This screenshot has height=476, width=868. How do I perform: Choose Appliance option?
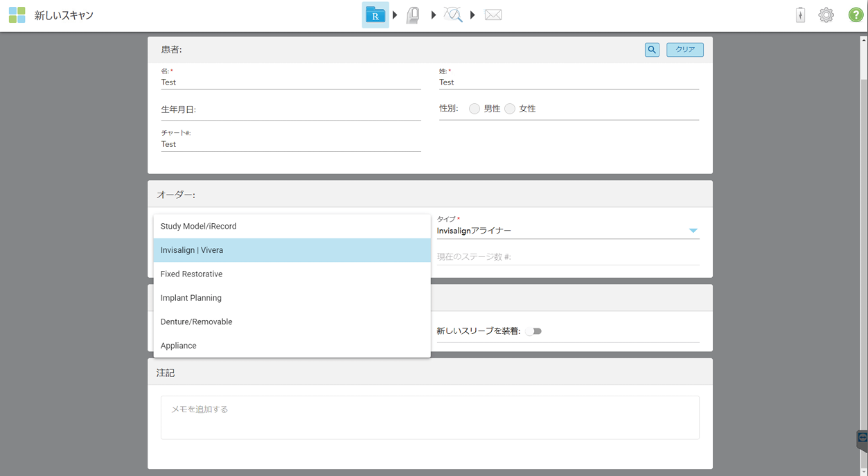(292, 346)
